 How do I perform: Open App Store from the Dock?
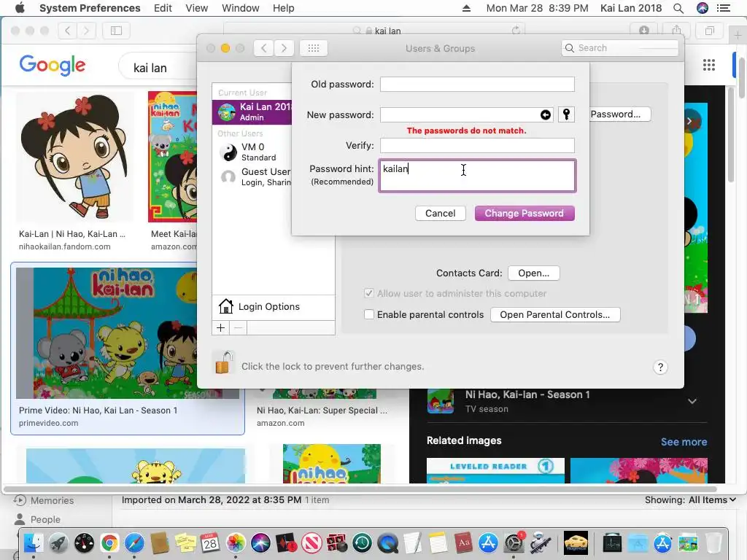tap(488, 542)
